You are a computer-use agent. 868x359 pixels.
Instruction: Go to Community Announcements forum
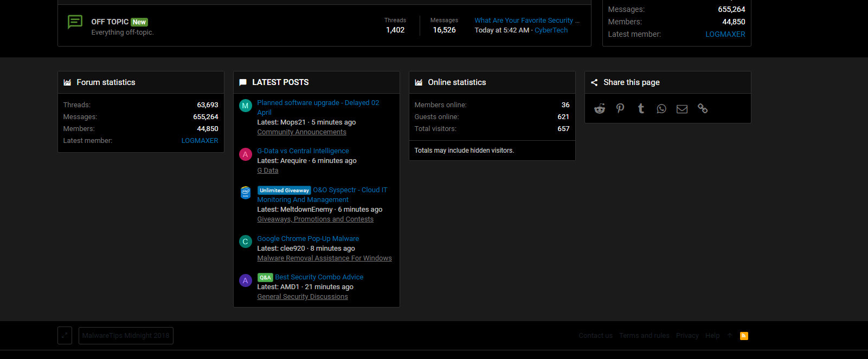301,132
